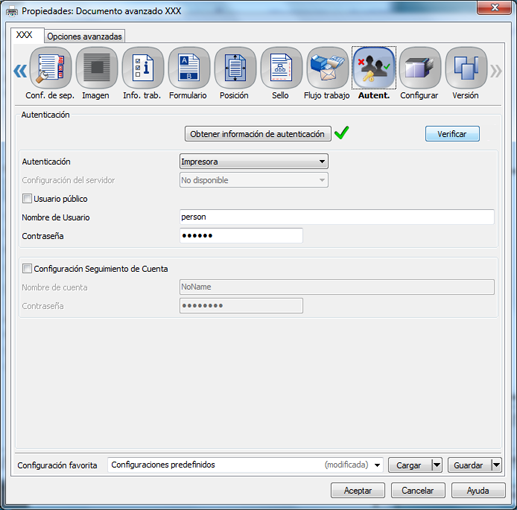Open the Configuración favorita dropdown

[x=245, y=465]
